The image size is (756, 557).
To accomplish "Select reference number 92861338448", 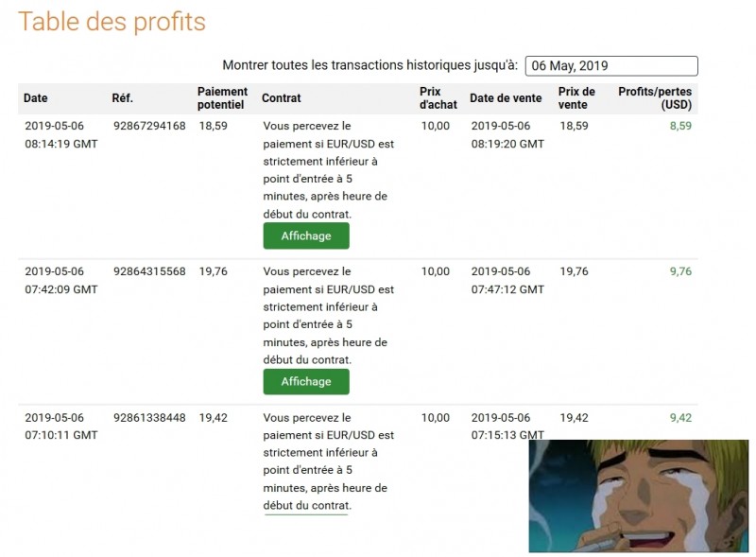I will [149, 417].
